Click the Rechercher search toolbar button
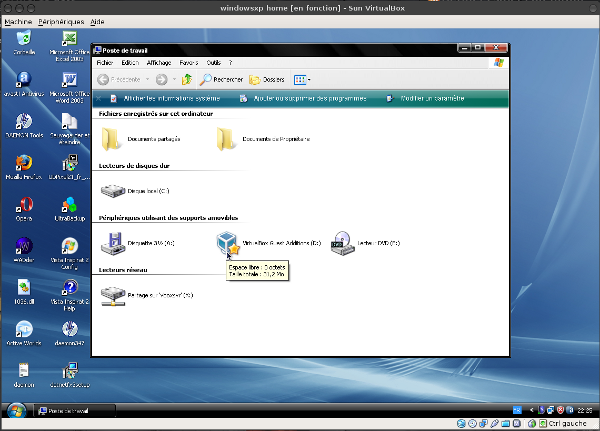This screenshot has height=431, width=600. click(221, 80)
